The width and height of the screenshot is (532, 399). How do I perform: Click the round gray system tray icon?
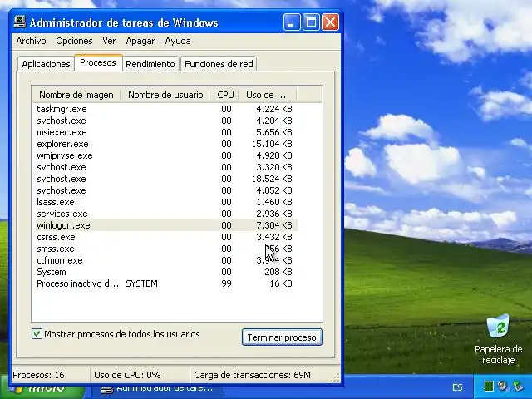click(502, 387)
